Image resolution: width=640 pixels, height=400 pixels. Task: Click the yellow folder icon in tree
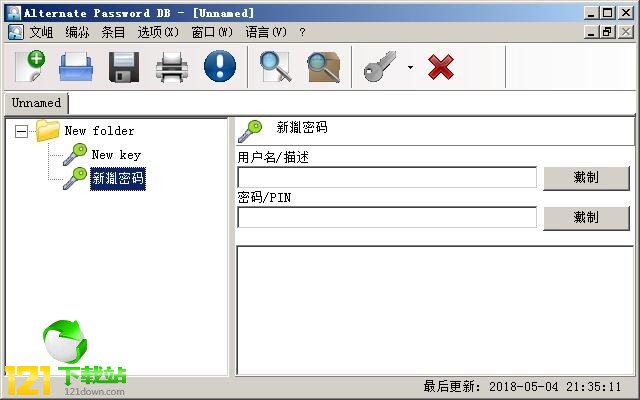click(48, 131)
